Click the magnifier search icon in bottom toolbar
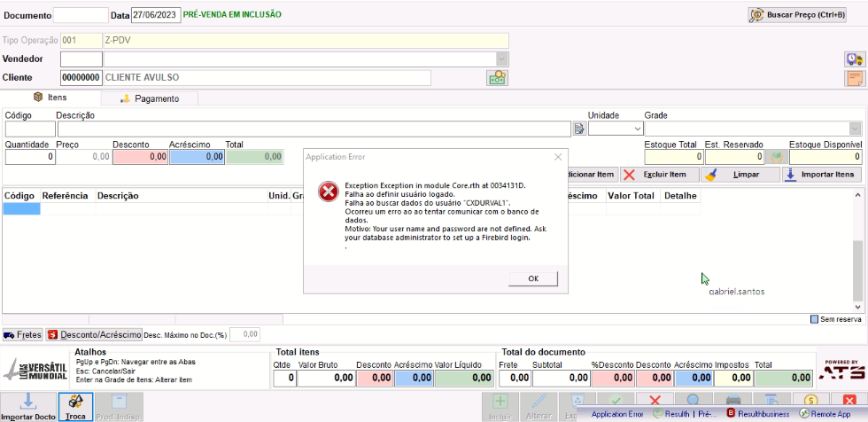The height and width of the screenshot is (422, 868). click(x=692, y=400)
